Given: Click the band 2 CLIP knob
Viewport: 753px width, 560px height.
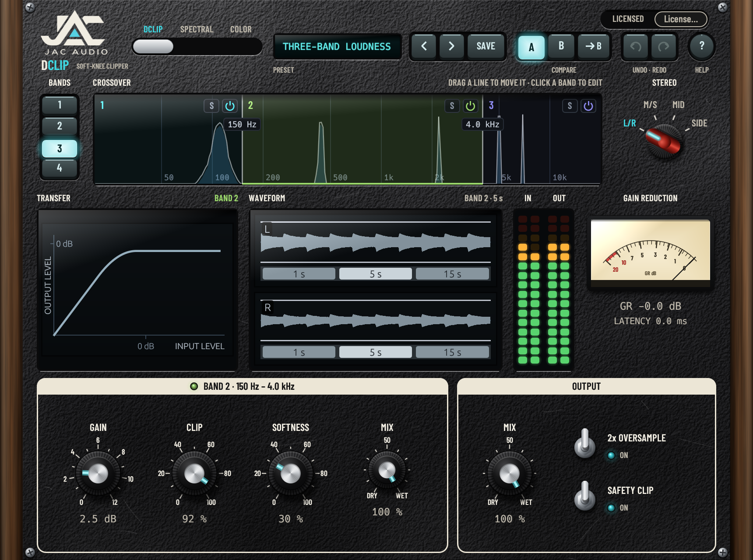Looking at the screenshot, I should [x=194, y=473].
